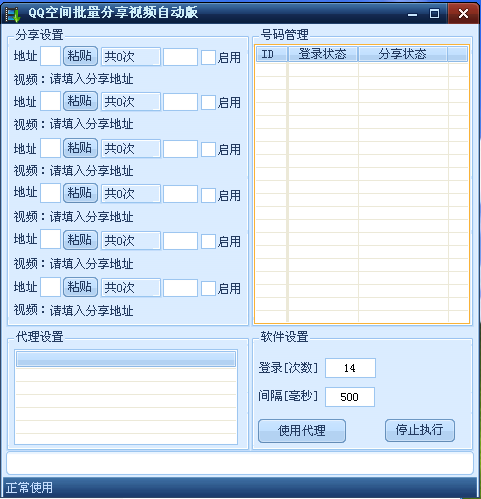This screenshot has width=481, height=499.
Task: Click the 分享状态 column header
Action: 403,54
